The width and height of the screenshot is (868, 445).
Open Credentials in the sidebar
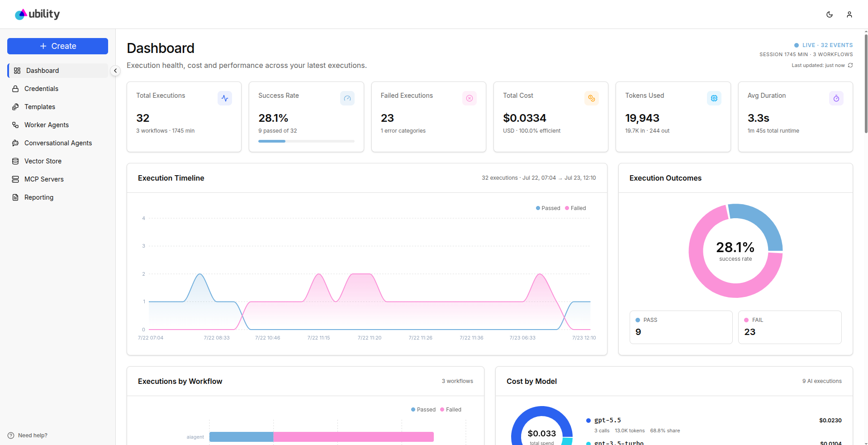click(x=57, y=89)
